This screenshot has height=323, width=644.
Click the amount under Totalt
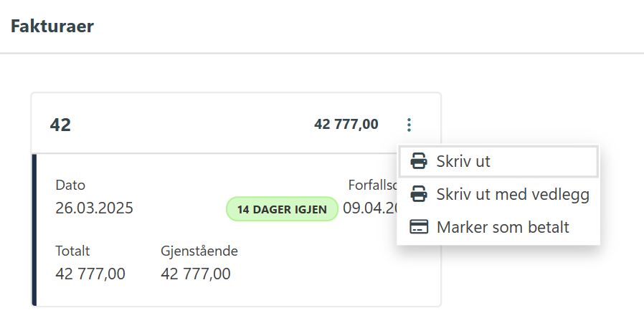pyautogui.click(x=90, y=274)
